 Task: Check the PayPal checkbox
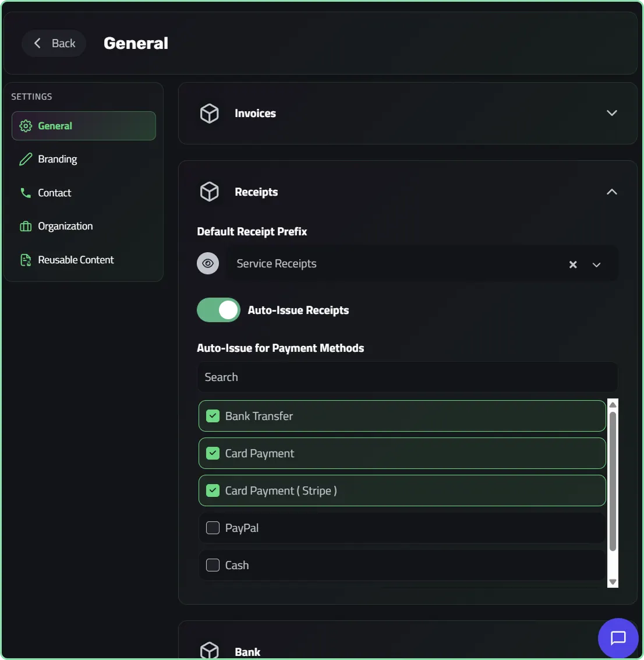(x=213, y=528)
